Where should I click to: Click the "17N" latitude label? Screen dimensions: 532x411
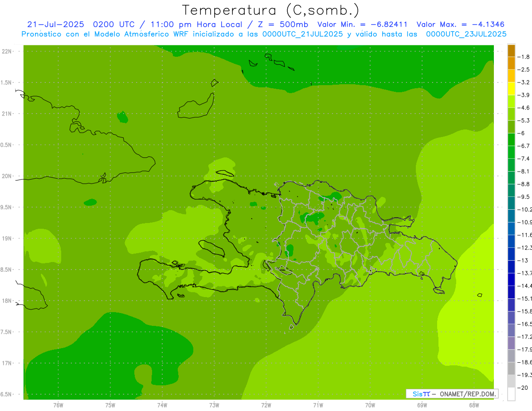[7, 363]
